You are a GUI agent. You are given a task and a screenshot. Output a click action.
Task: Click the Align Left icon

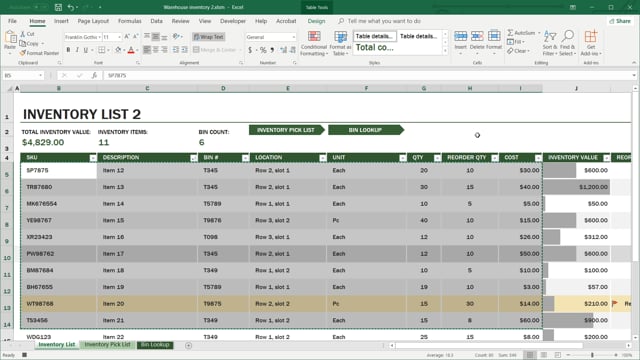[x=147, y=50]
